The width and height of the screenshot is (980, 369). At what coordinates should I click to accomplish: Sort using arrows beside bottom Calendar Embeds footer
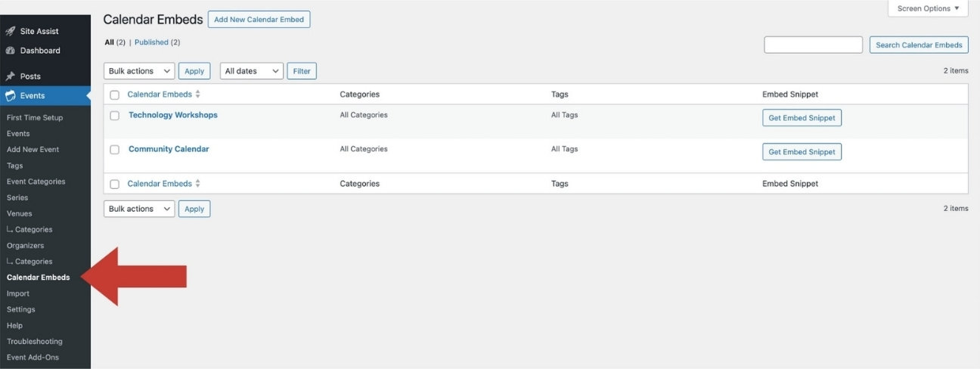(x=198, y=184)
